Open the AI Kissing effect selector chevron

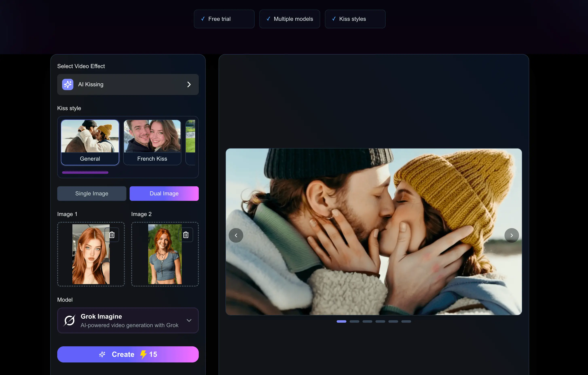click(x=189, y=84)
